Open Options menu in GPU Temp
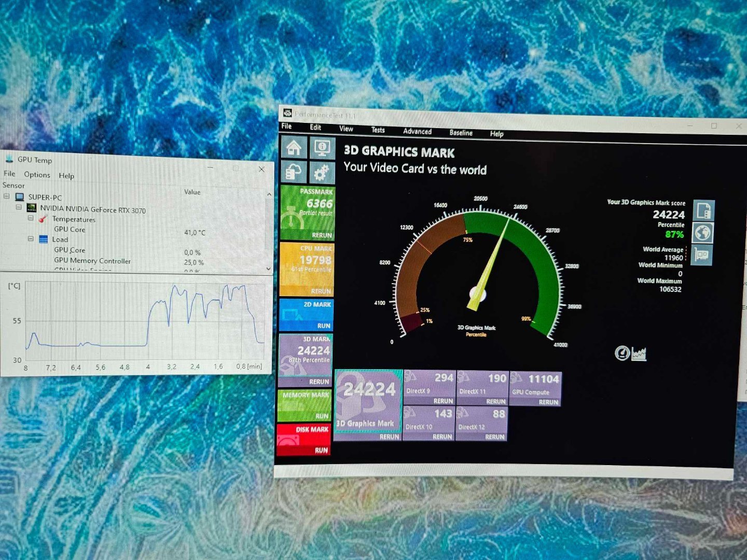Screen dimensions: 747x560 point(37,174)
